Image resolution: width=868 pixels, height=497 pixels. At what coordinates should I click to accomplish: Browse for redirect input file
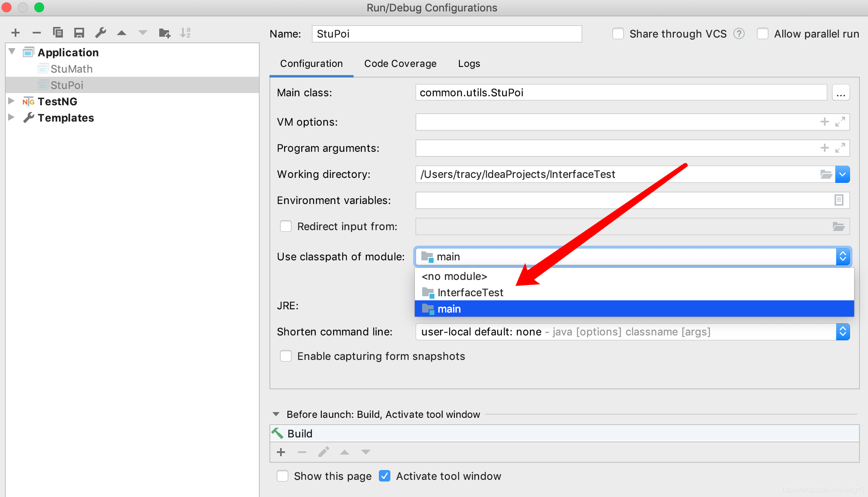click(x=839, y=226)
